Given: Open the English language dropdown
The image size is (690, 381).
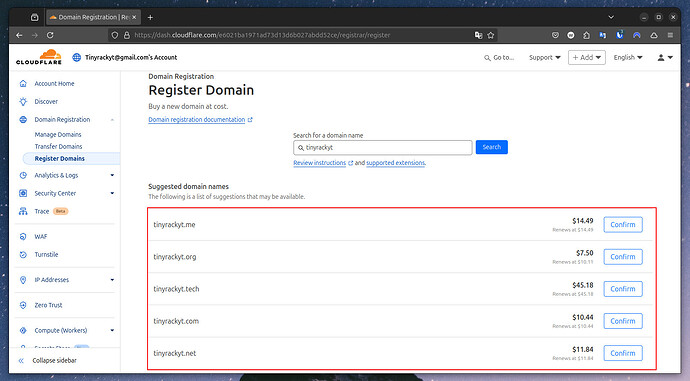Looking at the screenshot, I should coord(628,58).
